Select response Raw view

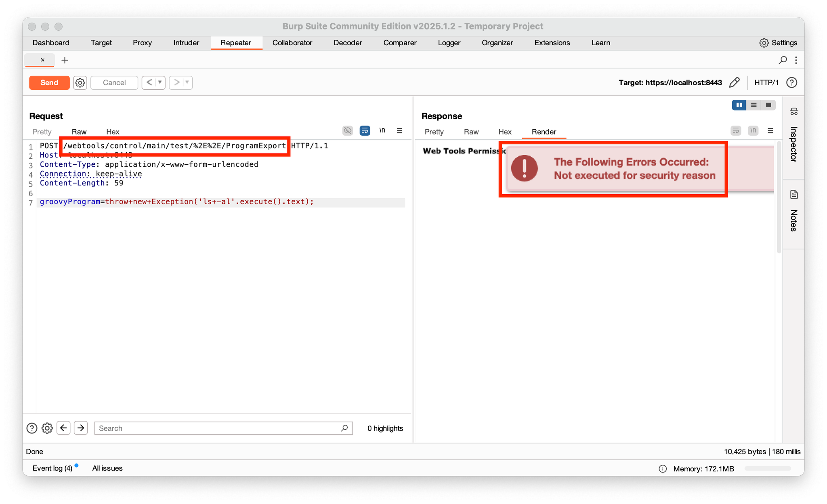point(471,132)
